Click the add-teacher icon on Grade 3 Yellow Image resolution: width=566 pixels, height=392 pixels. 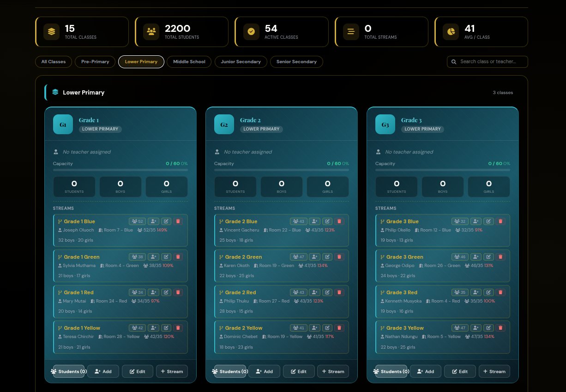tap(476, 327)
